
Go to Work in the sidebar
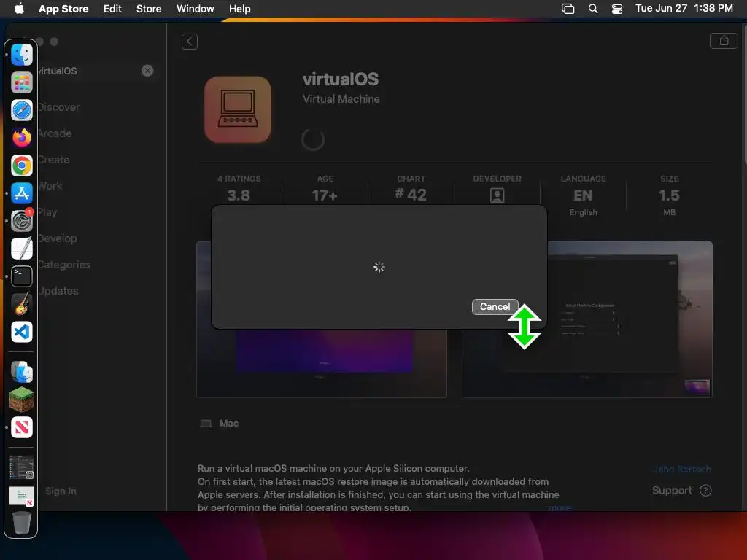coord(50,186)
